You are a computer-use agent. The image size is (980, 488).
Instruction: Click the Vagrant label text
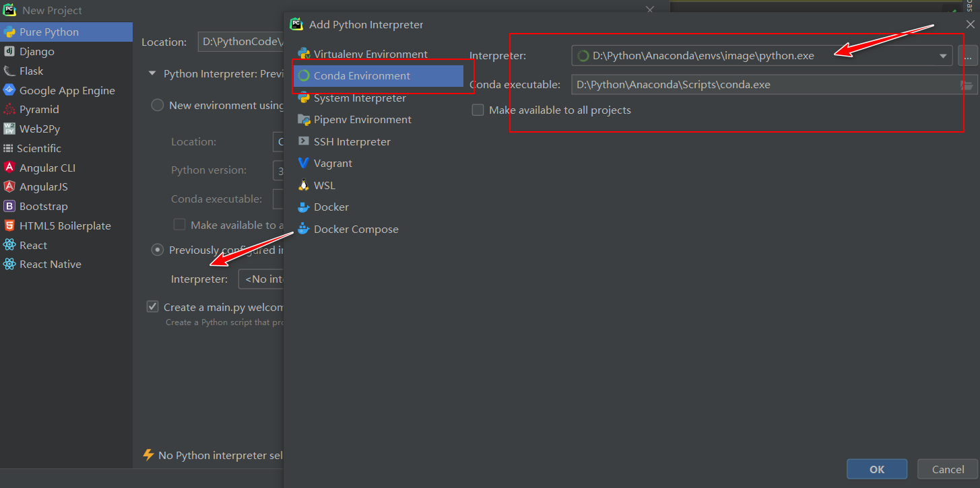(x=333, y=163)
